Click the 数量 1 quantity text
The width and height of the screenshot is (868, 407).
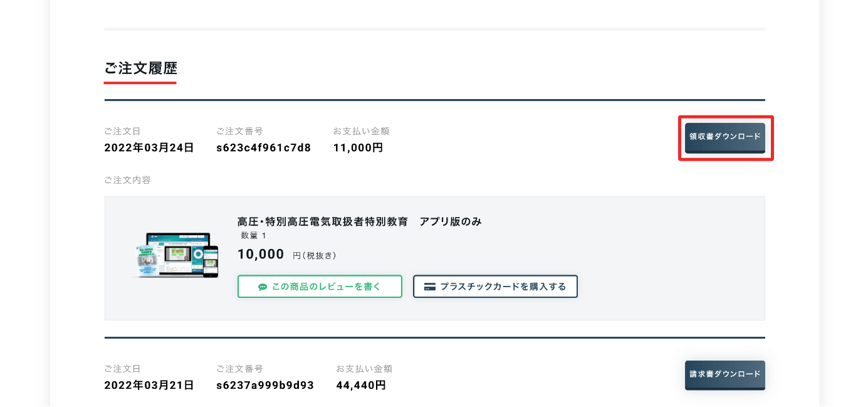[x=254, y=236]
